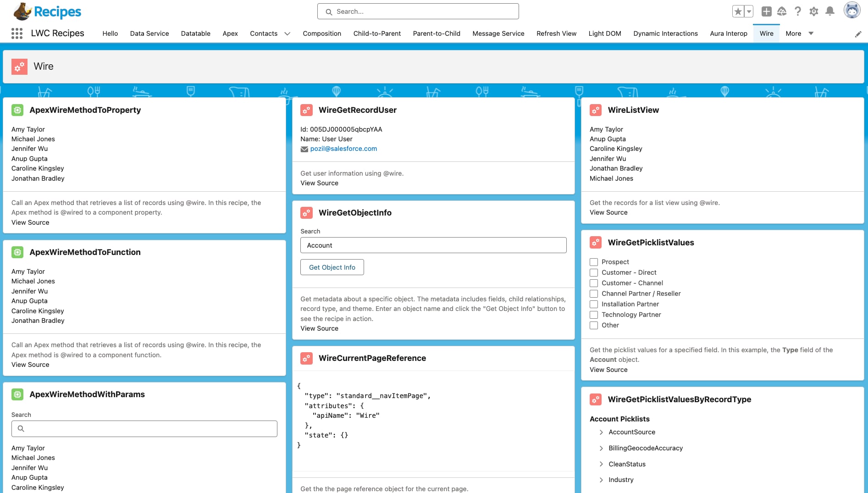
Task: Click the Favorites star icon
Action: click(x=738, y=11)
